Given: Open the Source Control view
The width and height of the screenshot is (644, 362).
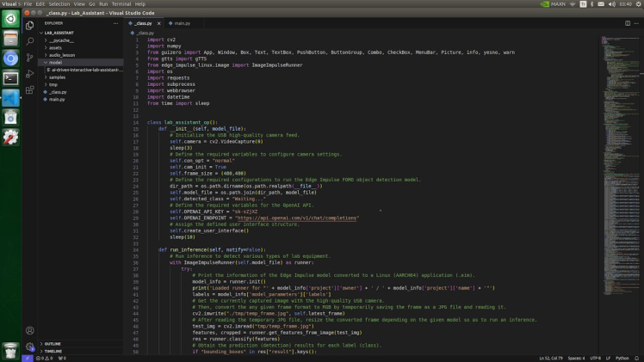Looking at the screenshot, I should [30, 57].
